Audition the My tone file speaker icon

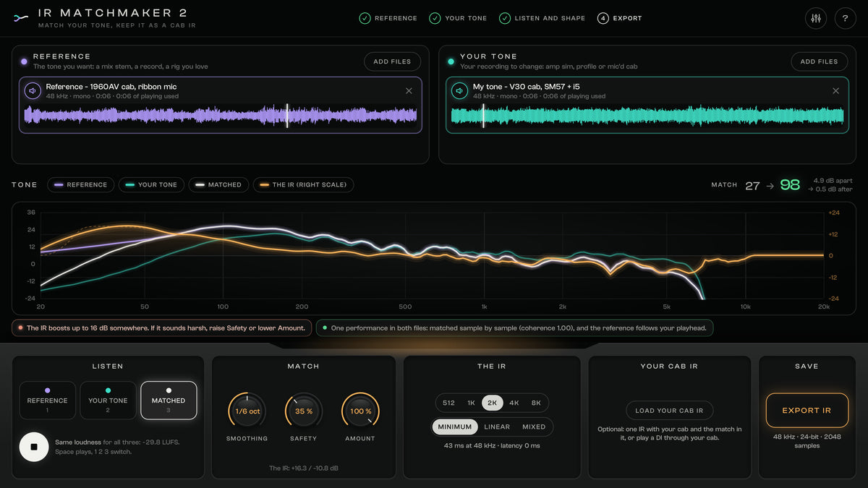459,91
